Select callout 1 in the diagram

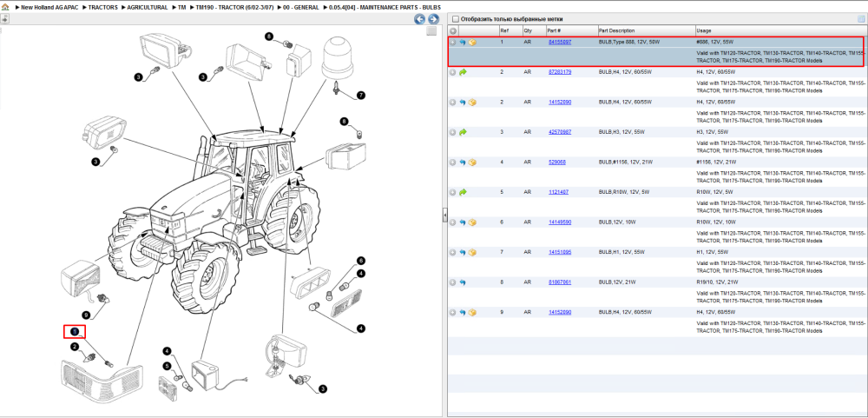click(x=75, y=332)
